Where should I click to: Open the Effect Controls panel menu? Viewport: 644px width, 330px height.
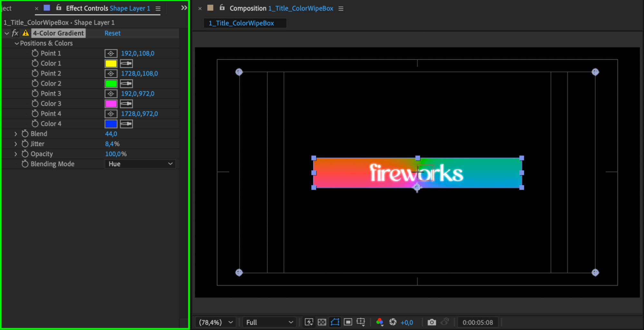tap(158, 9)
